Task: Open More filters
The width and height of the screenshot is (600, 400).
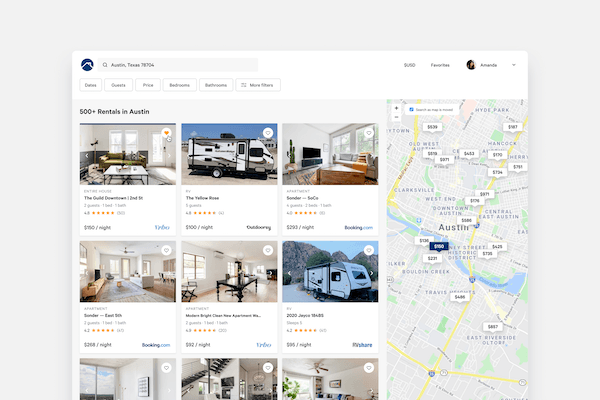Action: coord(257,86)
